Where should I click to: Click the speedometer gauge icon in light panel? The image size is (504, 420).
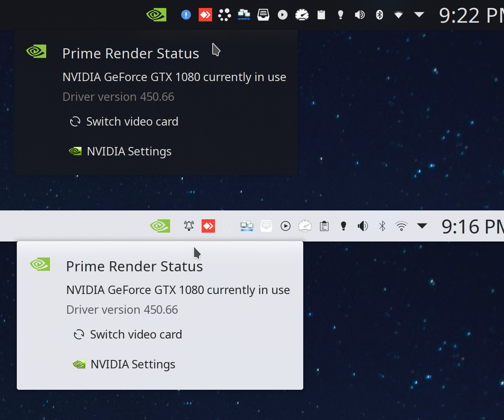pos(305,226)
